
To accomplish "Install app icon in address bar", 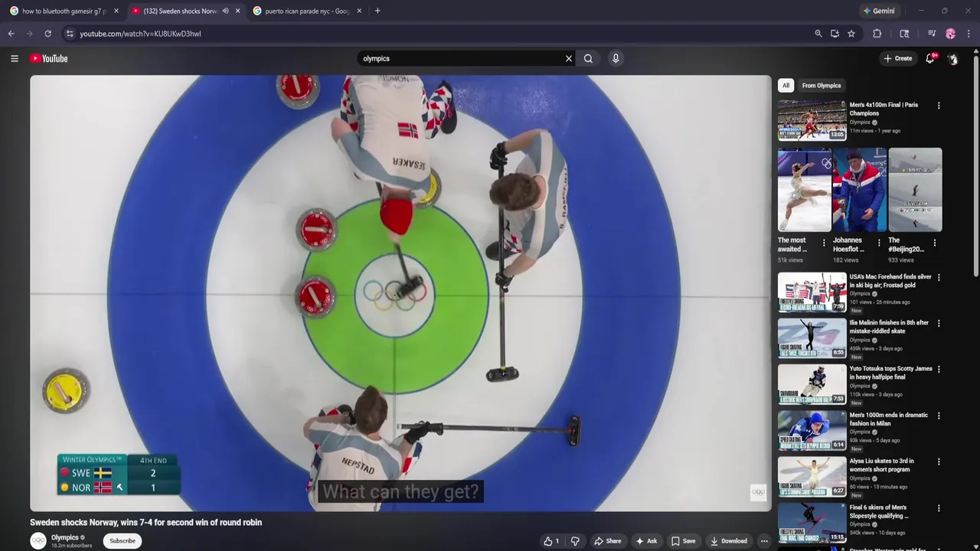I will 835,34.
